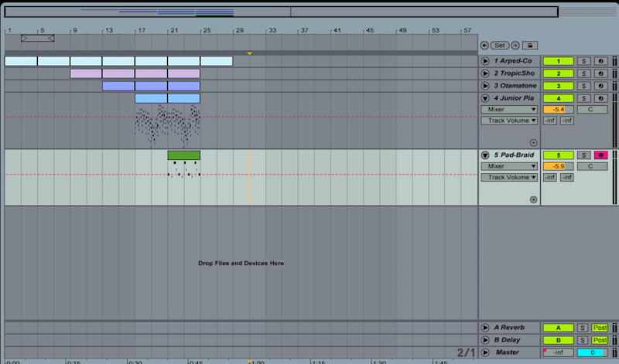
Task: Deactivate track 1 with the activator button
Action: point(558,61)
